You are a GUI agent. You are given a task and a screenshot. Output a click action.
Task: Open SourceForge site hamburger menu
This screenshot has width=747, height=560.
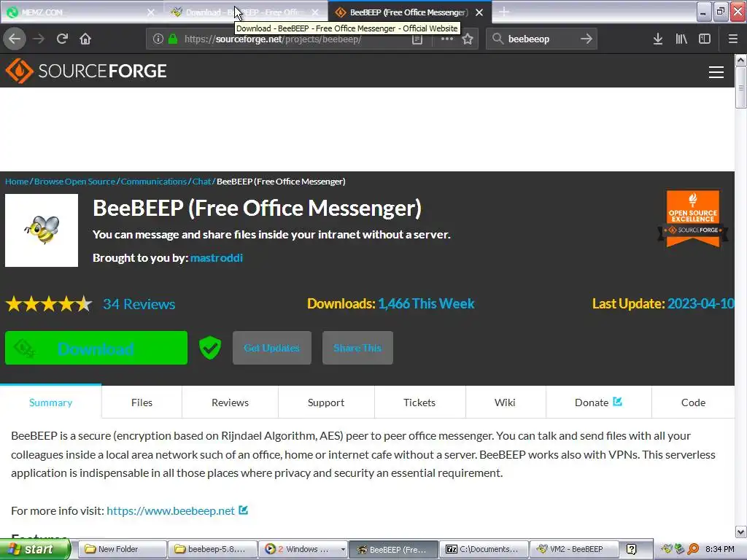716,72
